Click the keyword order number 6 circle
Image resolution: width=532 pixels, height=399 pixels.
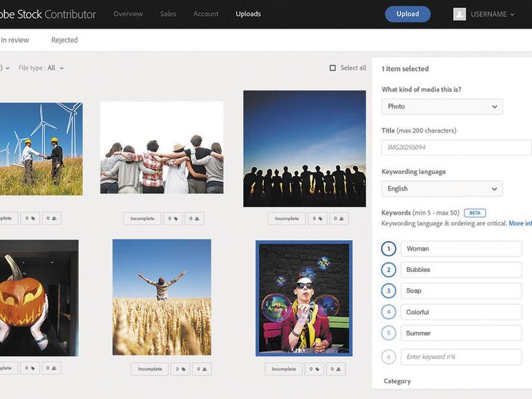tap(388, 357)
